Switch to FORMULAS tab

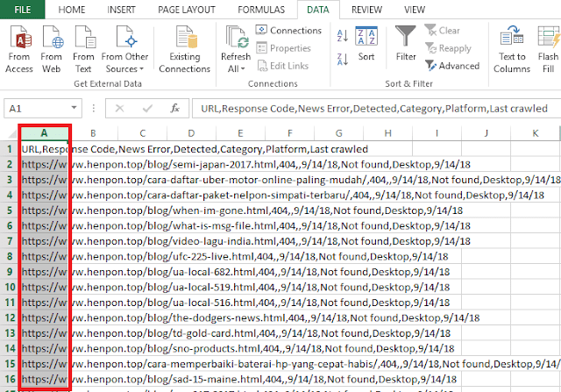pyautogui.click(x=261, y=10)
